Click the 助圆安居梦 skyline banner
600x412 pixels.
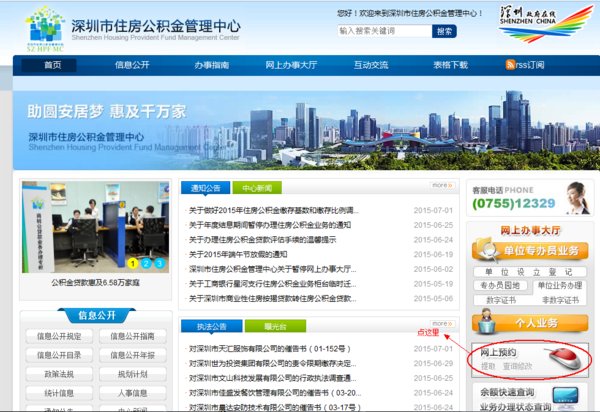click(x=306, y=130)
